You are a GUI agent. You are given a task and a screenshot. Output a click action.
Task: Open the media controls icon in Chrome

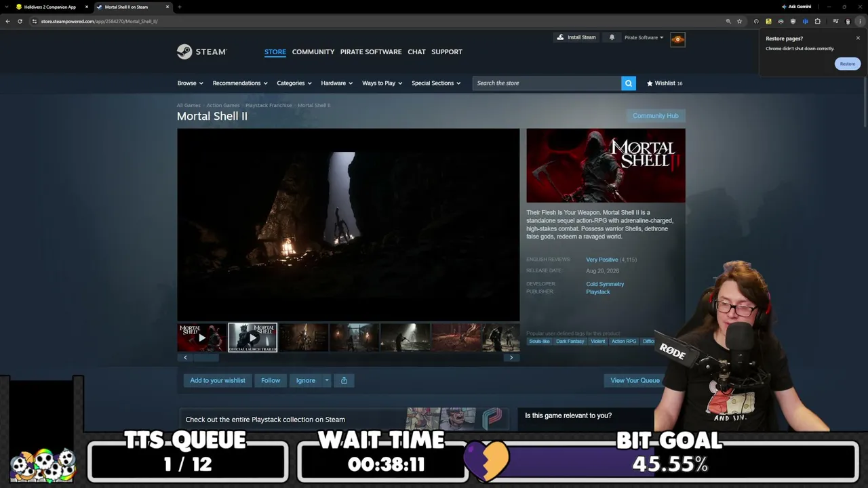coord(835,21)
